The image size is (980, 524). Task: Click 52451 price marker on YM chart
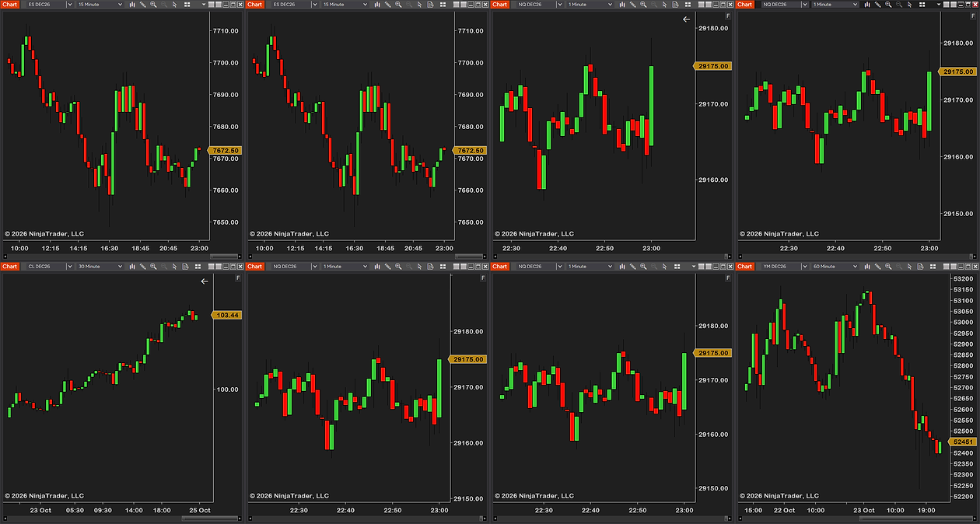coord(961,442)
